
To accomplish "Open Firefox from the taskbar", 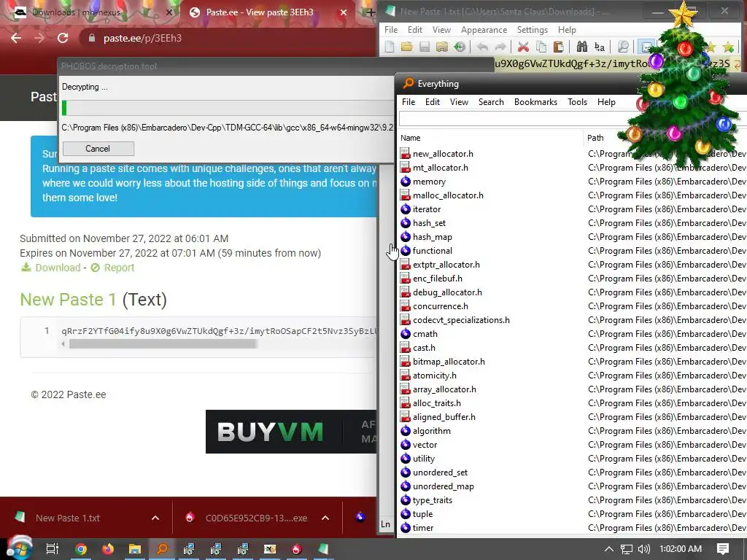I will click(x=108, y=549).
